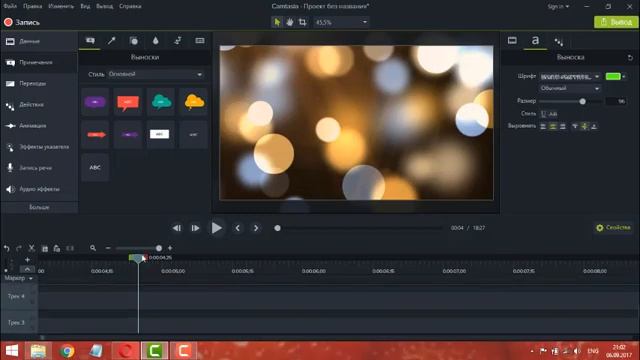Align callout text left
The height and width of the screenshot is (360, 640).
tap(543, 127)
